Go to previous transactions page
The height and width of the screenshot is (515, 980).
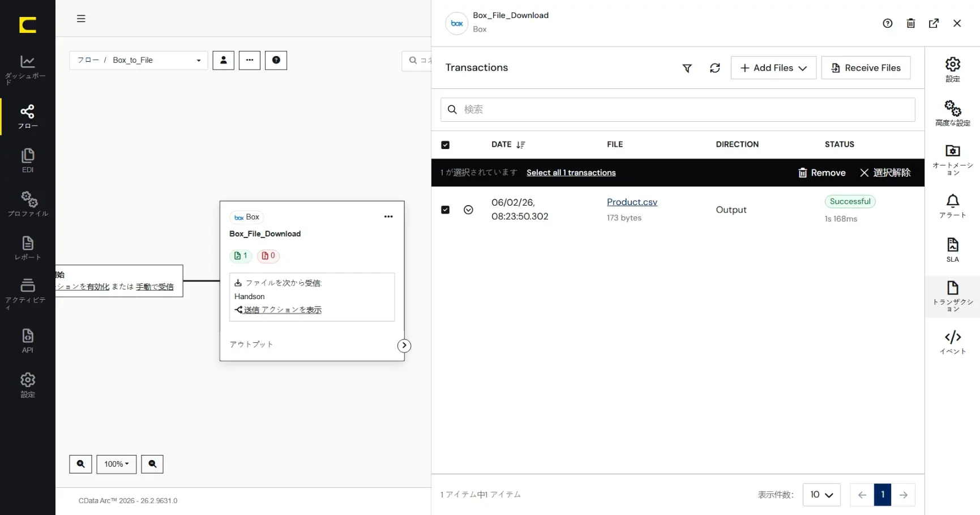coord(862,495)
